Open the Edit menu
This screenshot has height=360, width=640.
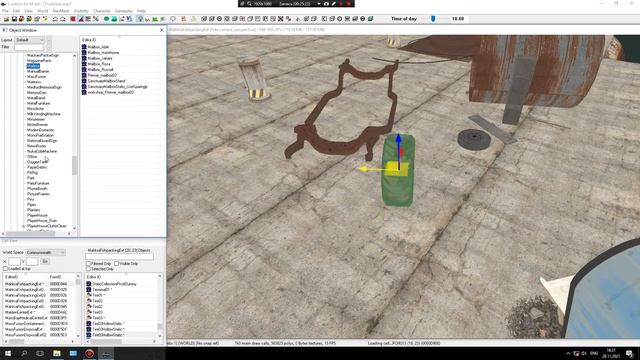[x=16, y=11]
